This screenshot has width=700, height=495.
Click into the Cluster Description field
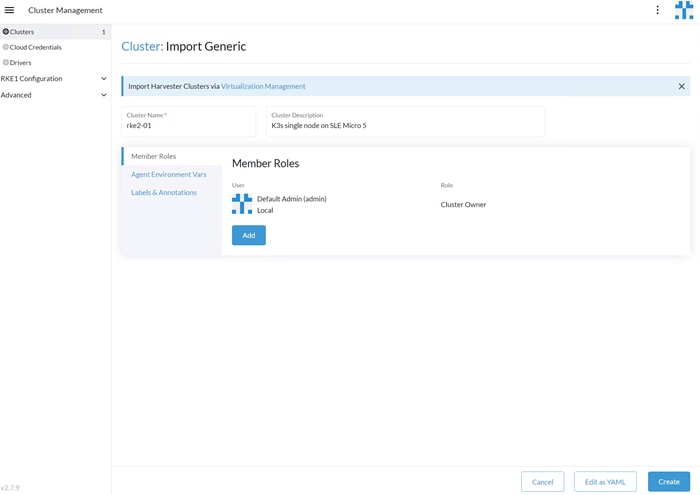click(405, 121)
